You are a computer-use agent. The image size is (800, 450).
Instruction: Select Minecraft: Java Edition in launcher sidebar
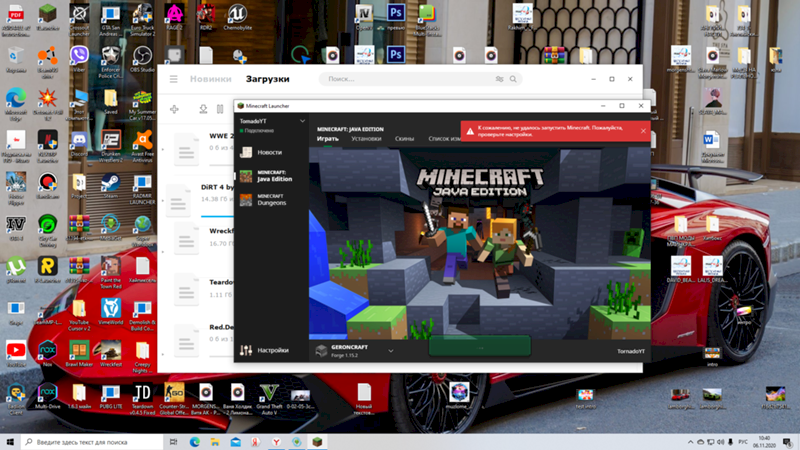270,176
